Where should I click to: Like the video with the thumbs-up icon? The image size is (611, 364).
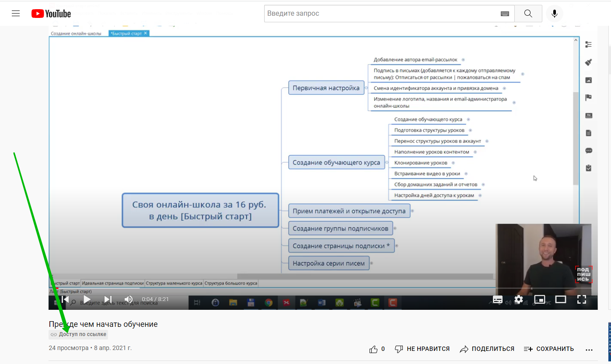click(374, 349)
